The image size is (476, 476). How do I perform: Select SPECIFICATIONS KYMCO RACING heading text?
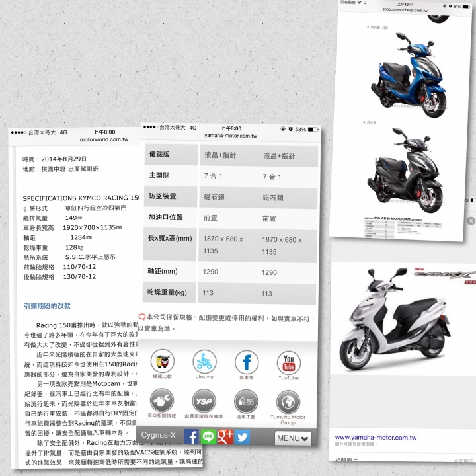pyautogui.click(x=81, y=198)
